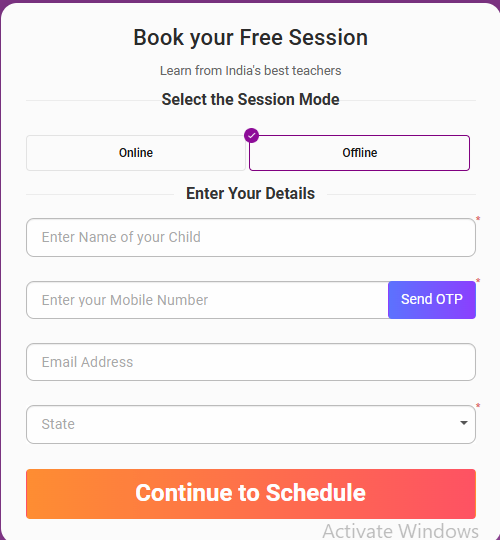Send OTP to the mobile number
Image resolution: width=500 pixels, height=540 pixels.
pos(432,300)
